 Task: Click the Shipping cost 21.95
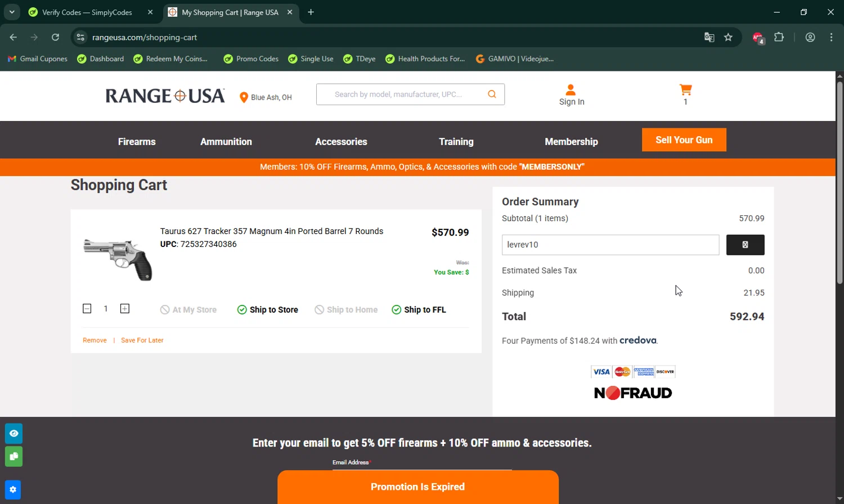pos(753,293)
